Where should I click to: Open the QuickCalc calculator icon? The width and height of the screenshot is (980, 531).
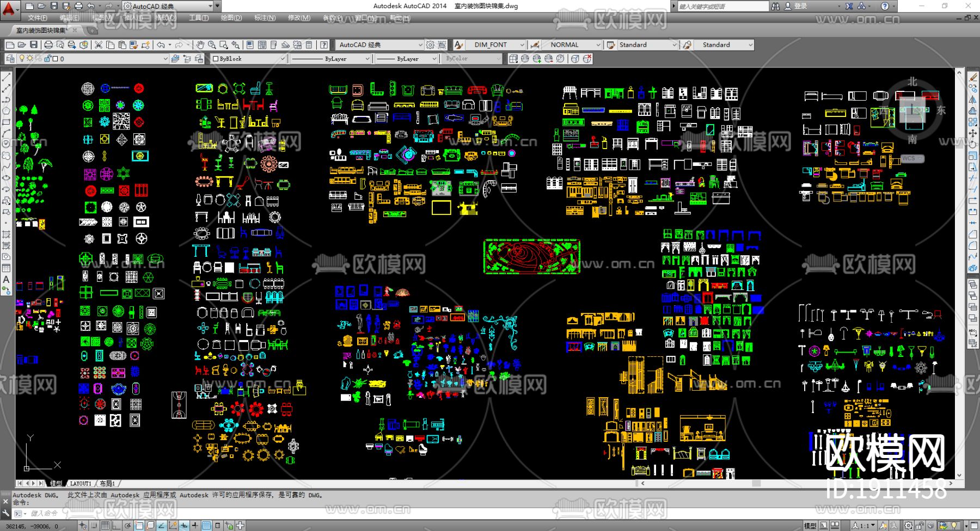[309, 45]
